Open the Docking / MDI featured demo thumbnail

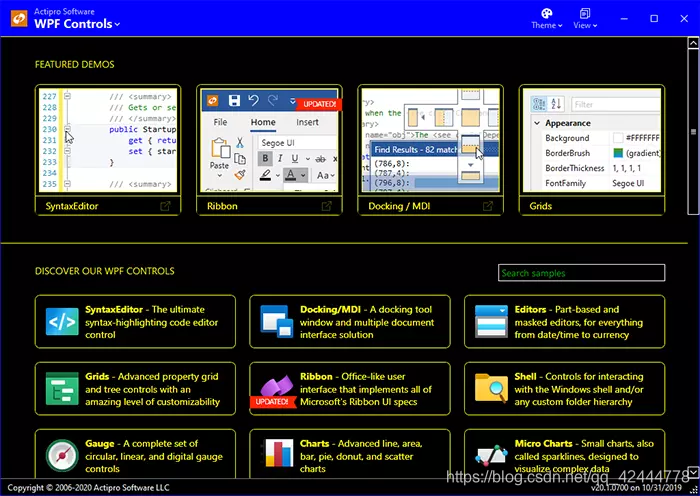pos(430,140)
